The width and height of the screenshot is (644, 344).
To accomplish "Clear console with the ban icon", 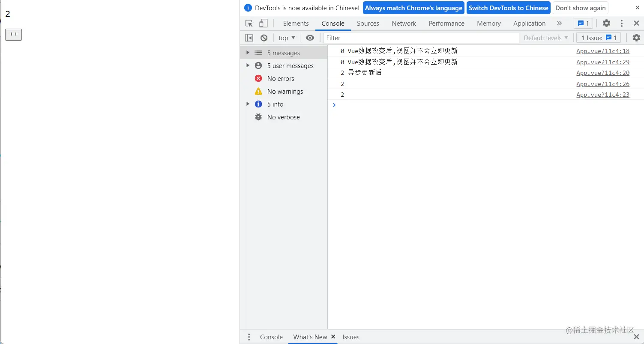I will (x=264, y=38).
